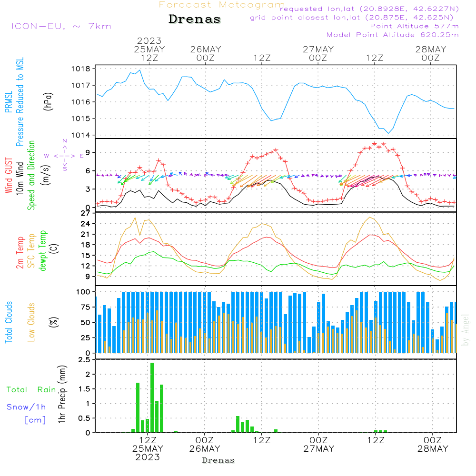Click the bottom '00Z 28MAY' time label
The width and height of the screenshot is (476, 476).
pyautogui.click(x=433, y=445)
